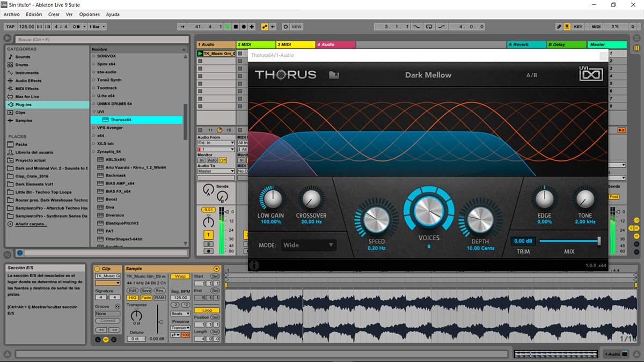This screenshot has height=362, width=644.
Task: Collapse the UVI plug-in folder
Action: coord(94,112)
